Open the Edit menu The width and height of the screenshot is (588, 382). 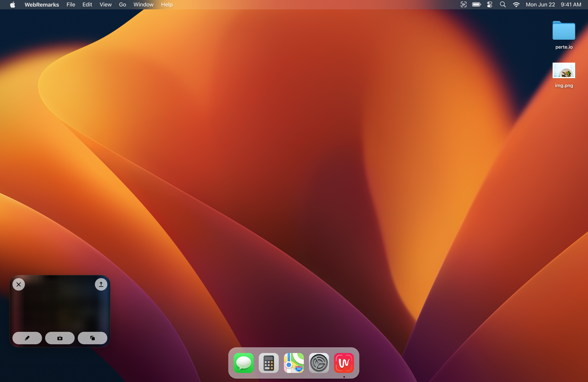pos(87,5)
